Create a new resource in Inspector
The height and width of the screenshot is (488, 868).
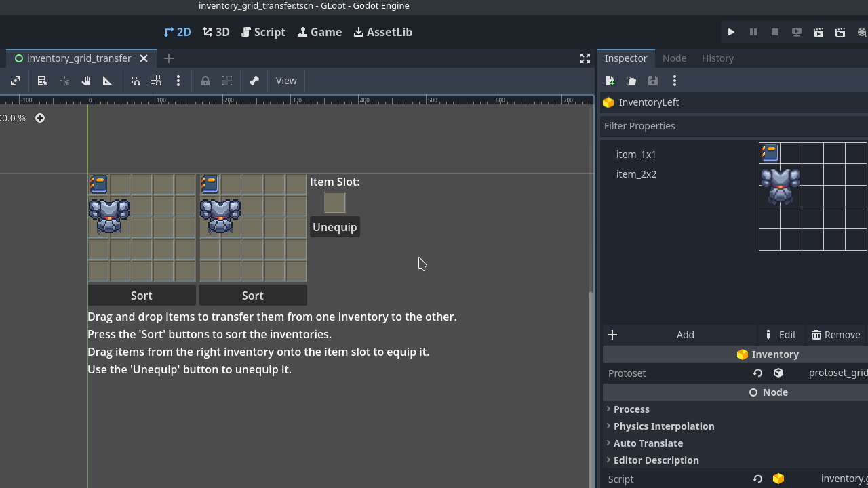[610, 81]
